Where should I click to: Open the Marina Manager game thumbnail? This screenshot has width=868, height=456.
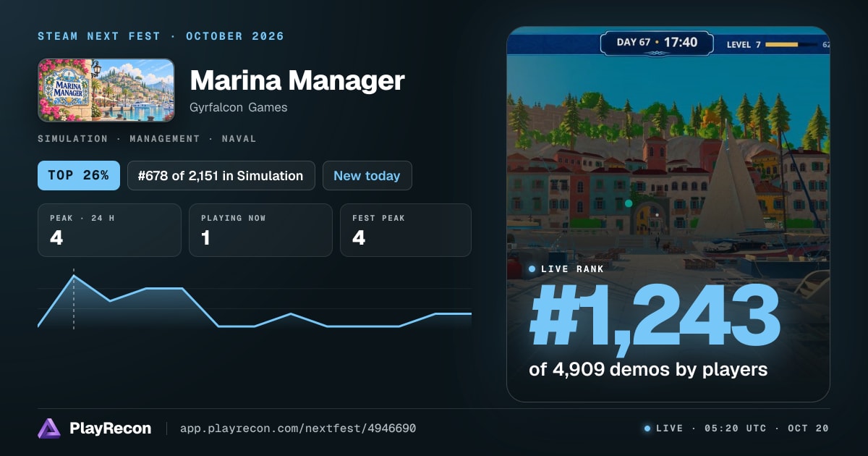point(106,90)
